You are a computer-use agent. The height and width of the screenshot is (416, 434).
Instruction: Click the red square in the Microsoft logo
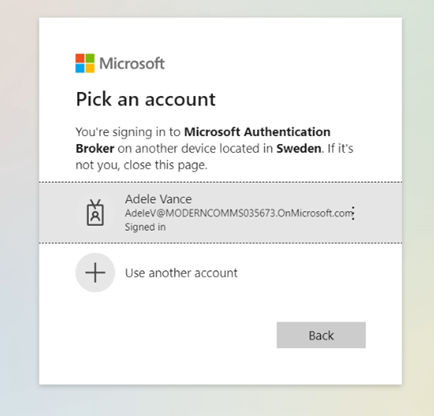point(80,58)
